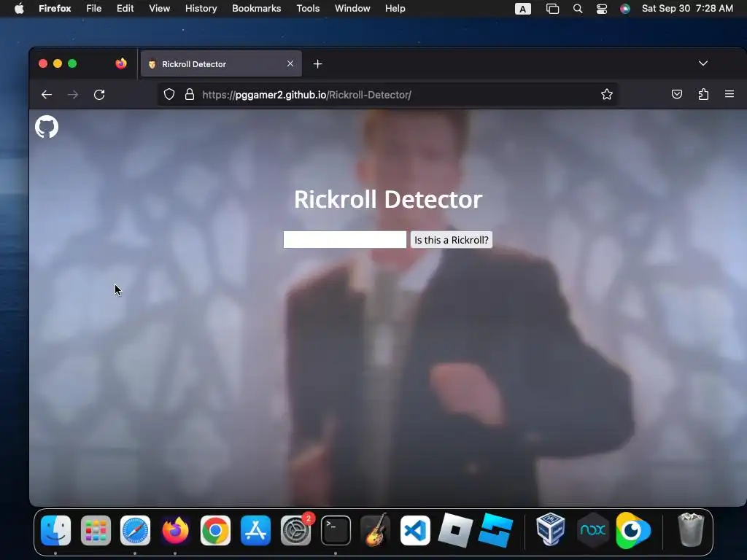Launch GarageBand from the Dock
This screenshot has width=747, height=560.
coord(376,531)
